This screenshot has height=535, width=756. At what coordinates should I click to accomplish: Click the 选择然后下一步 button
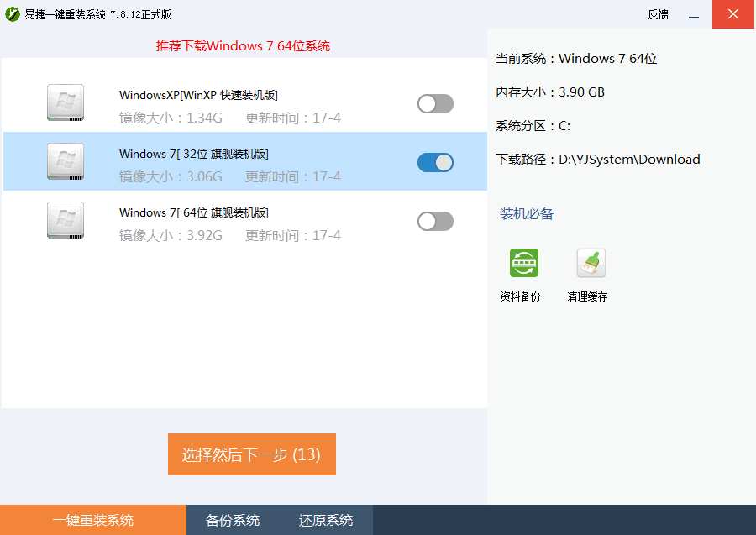[252, 454]
